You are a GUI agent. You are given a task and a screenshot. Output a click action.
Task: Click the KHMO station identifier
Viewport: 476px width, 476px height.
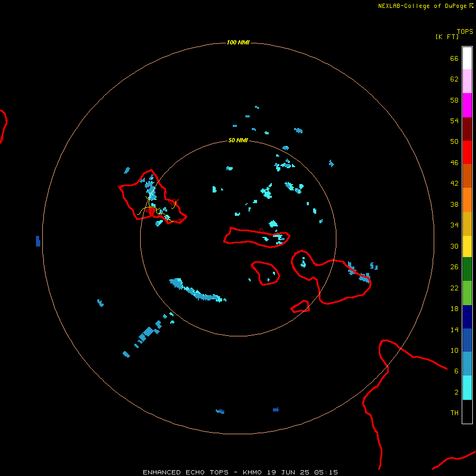tap(252, 472)
